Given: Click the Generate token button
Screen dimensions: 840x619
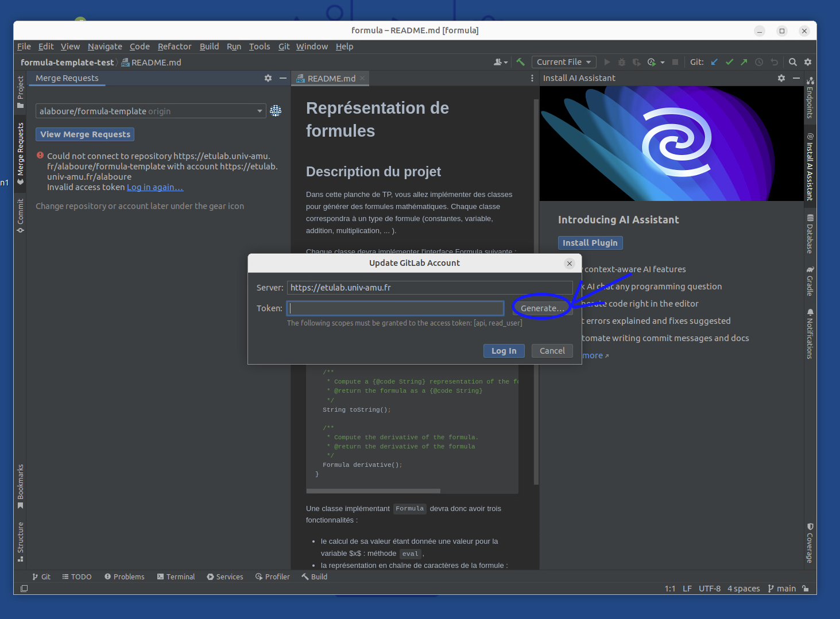Looking at the screenshot, I should pos(542,308).
